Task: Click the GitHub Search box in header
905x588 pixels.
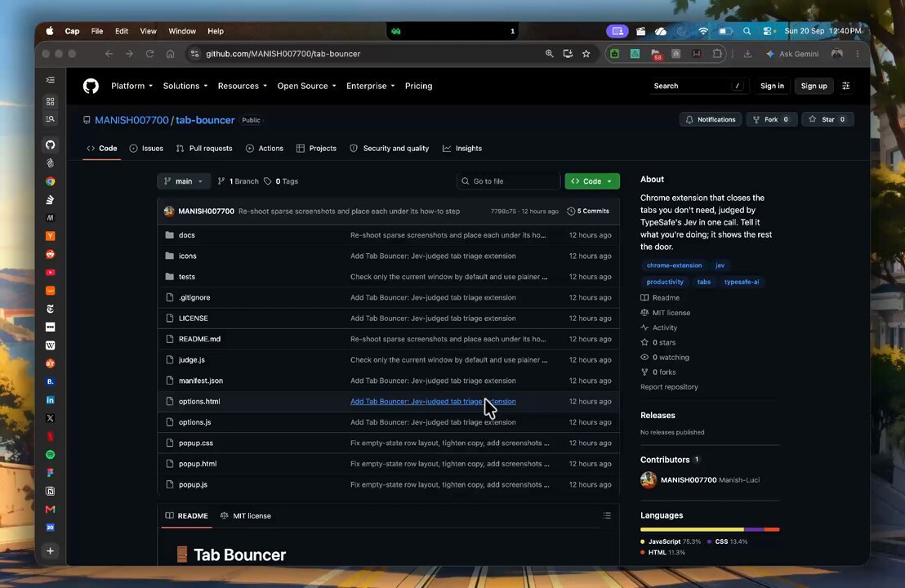Action: [698, 86]
